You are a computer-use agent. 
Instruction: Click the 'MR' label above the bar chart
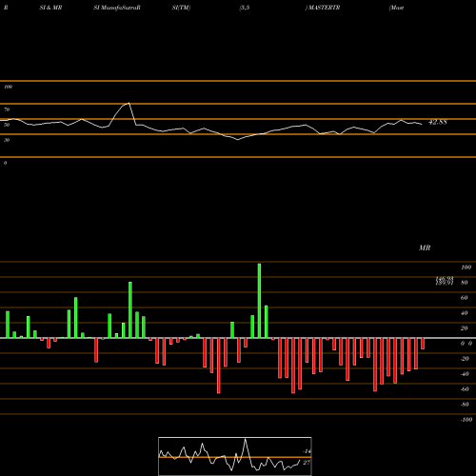(425, 248)
